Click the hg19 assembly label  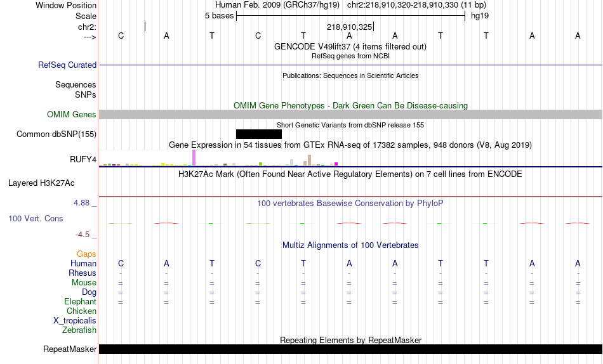[x=480, y=16]
